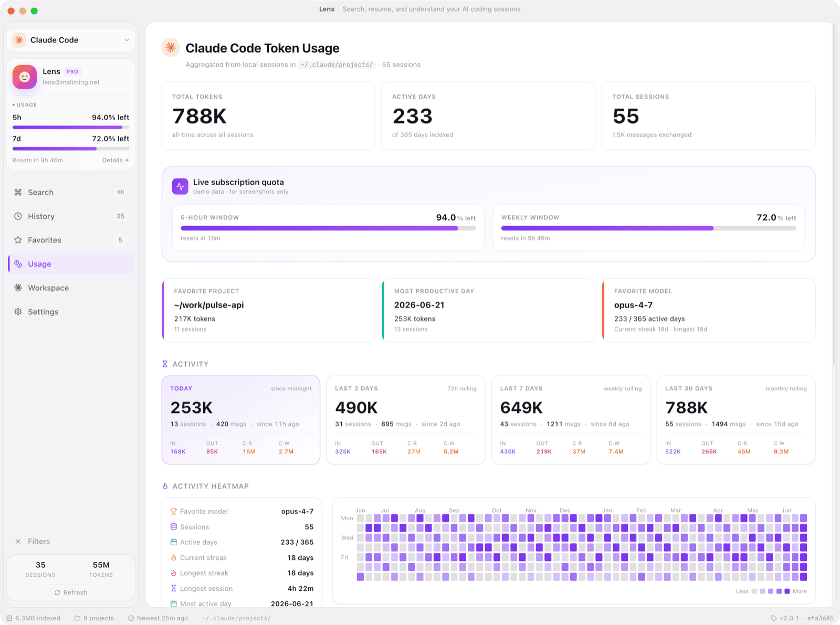Open the Active Days 233 card
840x625 pixels.
(488, 116)
